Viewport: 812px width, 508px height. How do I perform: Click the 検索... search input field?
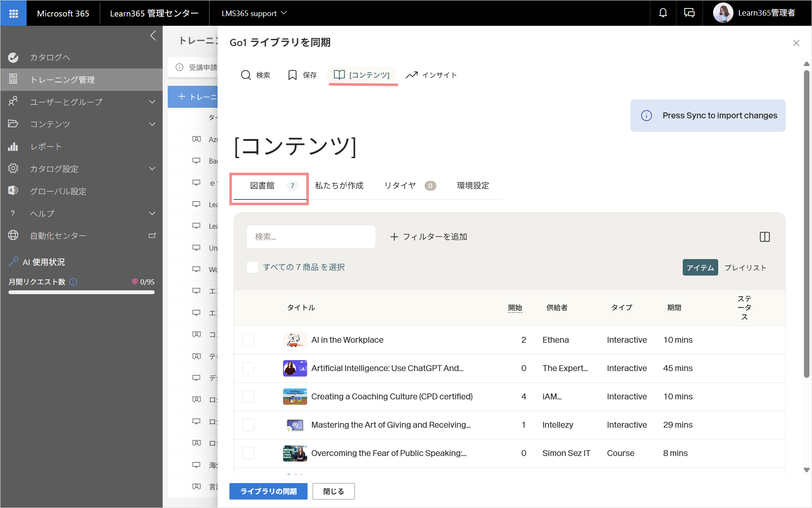click(311, 237)
